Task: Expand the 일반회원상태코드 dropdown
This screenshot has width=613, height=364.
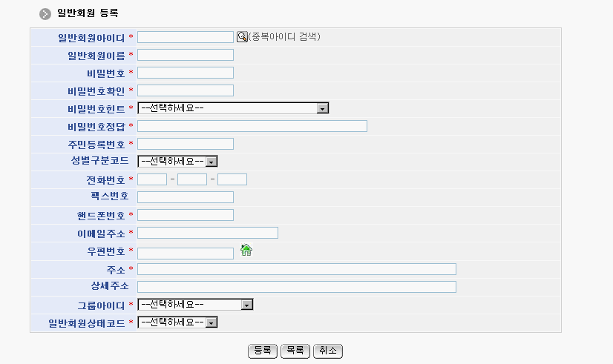Action: click(177, 322)
